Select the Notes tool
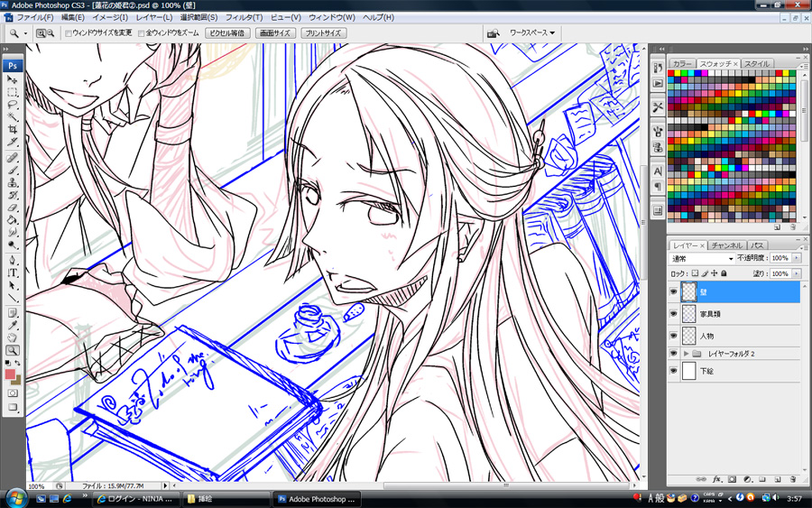The height and width of the screenshot is (508, 812). click(x=13, y=313)
